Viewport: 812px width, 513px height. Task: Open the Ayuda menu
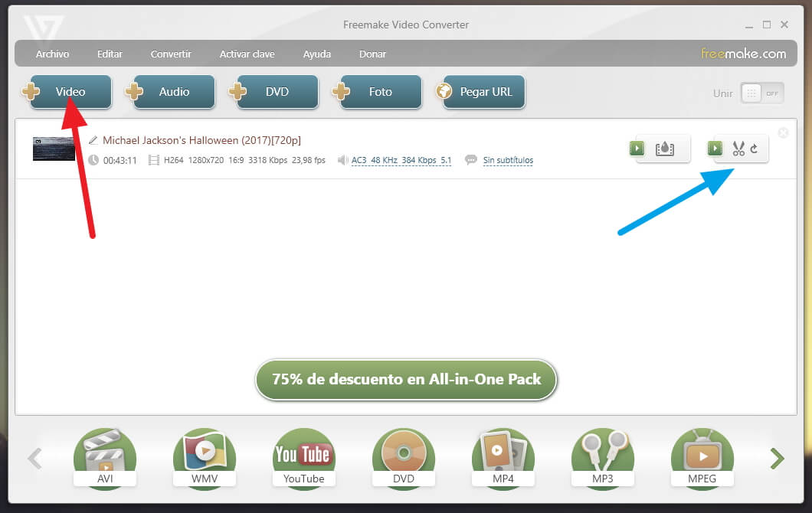(317, 54)
